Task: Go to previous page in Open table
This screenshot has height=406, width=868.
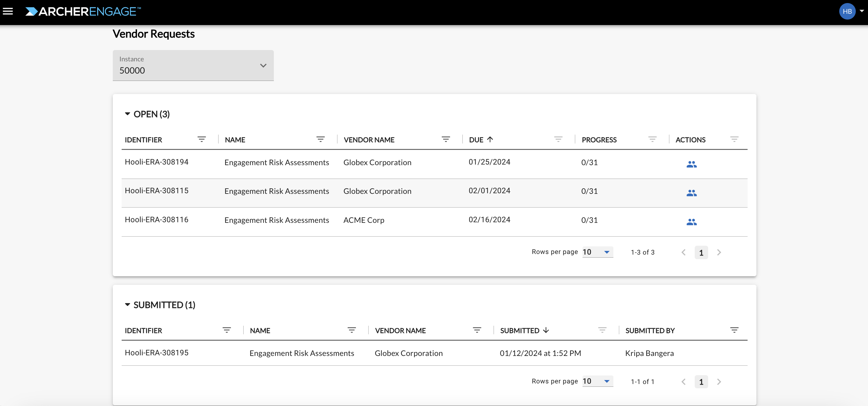Action: coord(683,252)
